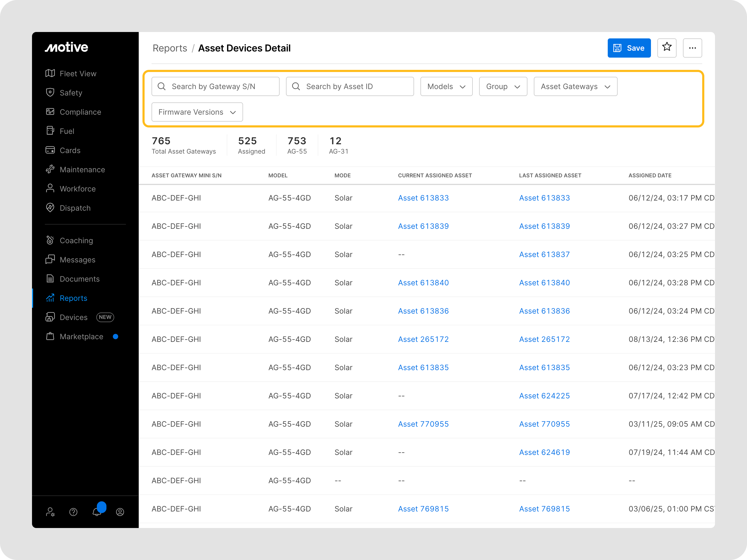Viewport: 747px width, 560px height.
Task: Open the Asset Gateways dropdown
Action: pyautogui.click(x=575, y=86)
